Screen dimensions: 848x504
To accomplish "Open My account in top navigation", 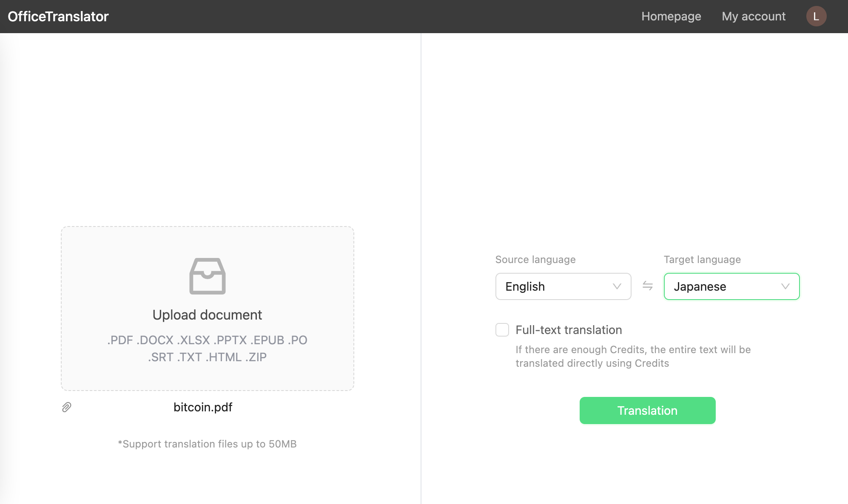I will 753,16.
